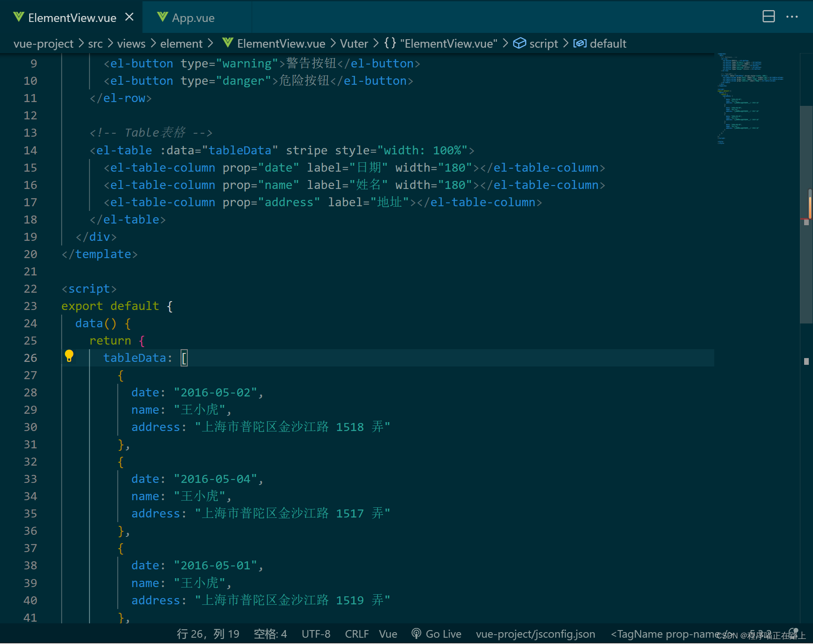Click the "ElementView.vue" object breadcrumb
The image size is (813, 644).
(x=449, y=43)
